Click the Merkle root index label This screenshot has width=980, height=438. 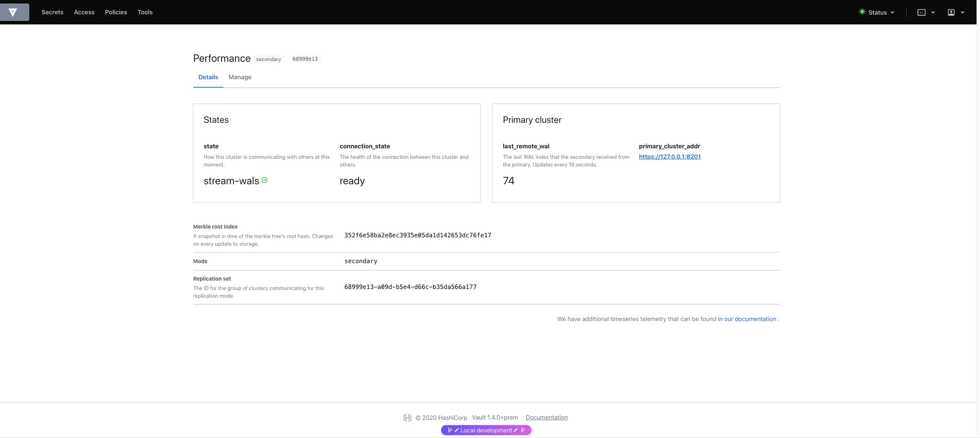point(215,227)
